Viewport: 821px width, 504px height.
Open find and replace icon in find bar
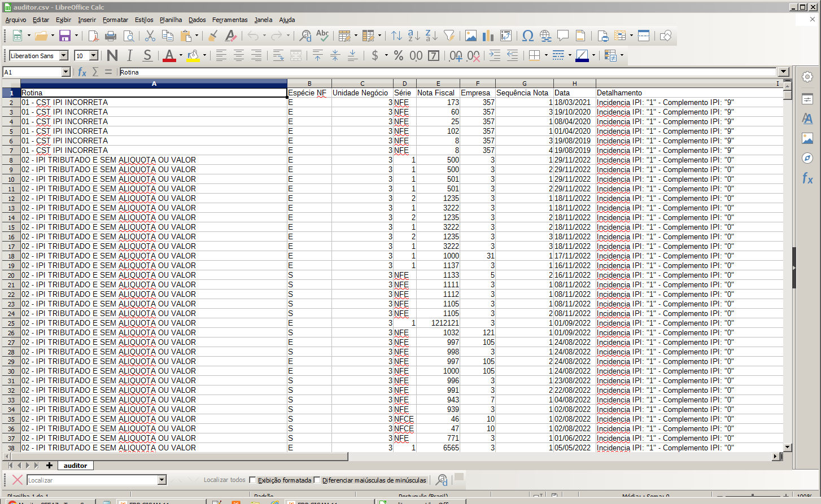tap(442, 480)
